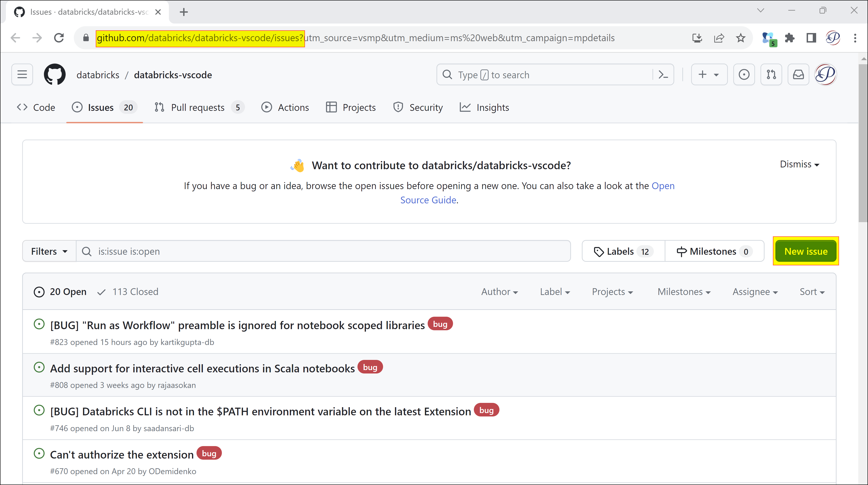Image resolution: width=868 pixels, height=485 pixels.
Task: Expand the Projects filter dropdown
Action: pyautogui.click(x=612, y=291)
